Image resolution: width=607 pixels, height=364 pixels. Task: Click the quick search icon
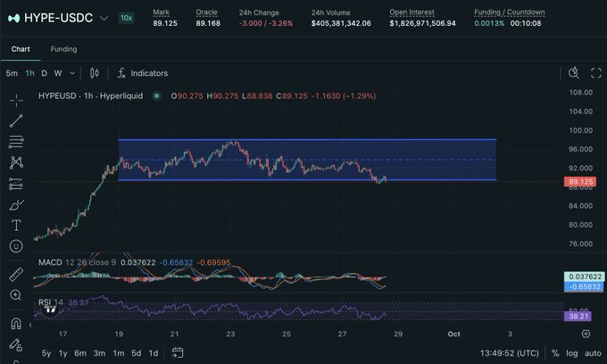[x=574, y=73]
